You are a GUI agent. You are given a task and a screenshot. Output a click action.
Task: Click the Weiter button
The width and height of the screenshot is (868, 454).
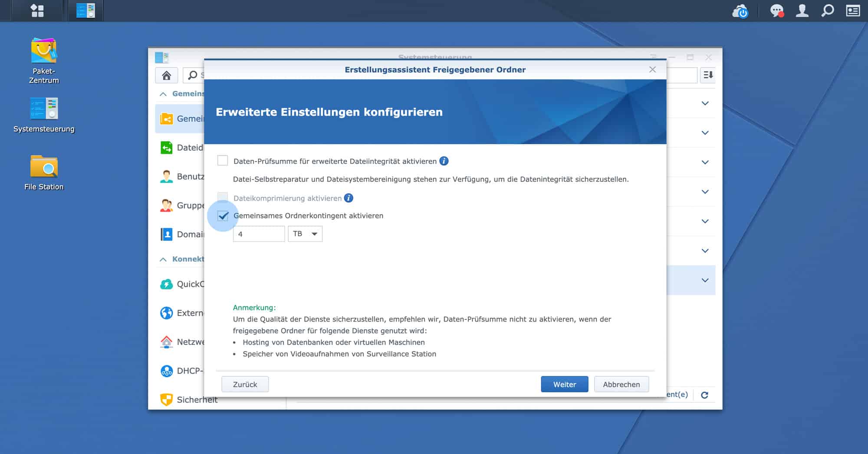[565, 384]
